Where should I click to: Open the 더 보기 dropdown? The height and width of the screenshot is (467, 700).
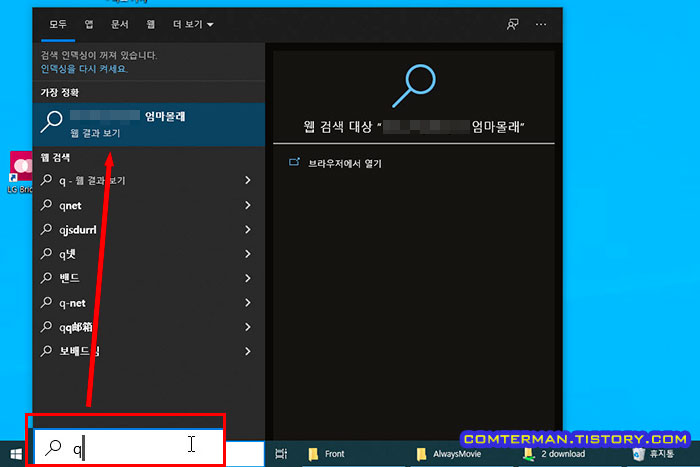click(193, 25)
